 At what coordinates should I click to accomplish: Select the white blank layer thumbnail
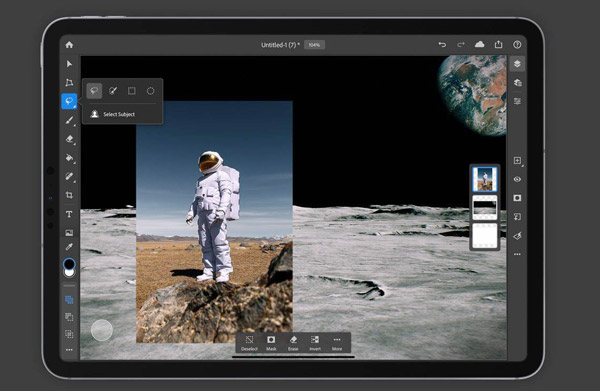pos(485,236)
